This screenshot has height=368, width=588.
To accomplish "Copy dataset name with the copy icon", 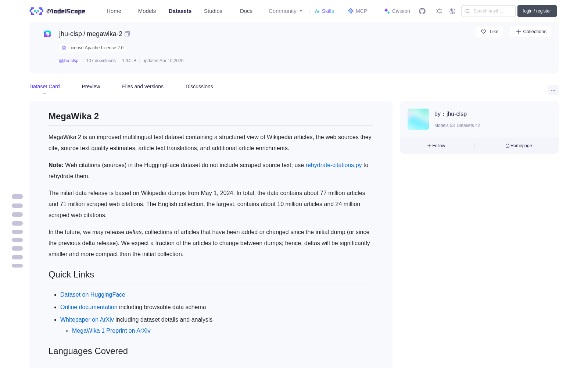I will (x=127, y=34).
